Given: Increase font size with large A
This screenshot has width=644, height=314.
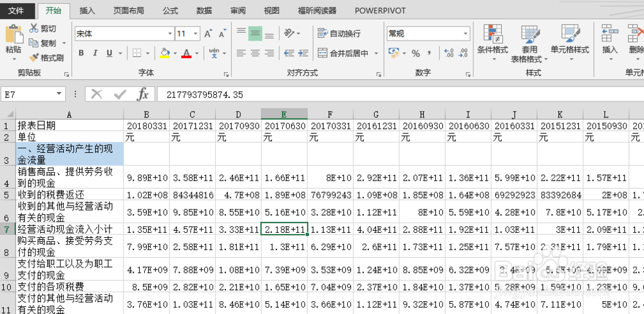Looking at the screenshot, I should click(x=209, y=34).
